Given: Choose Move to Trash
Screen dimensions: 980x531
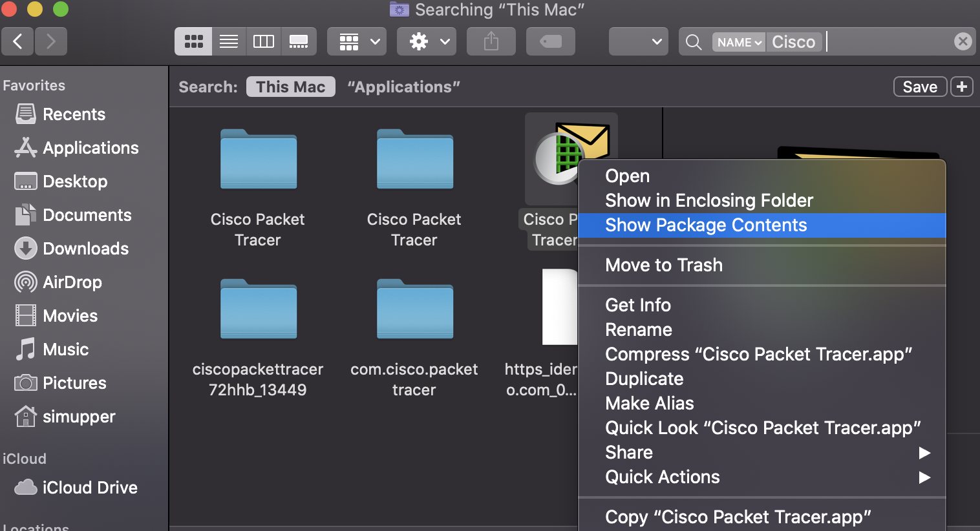Looking at the screenshot, I should click(762, 265).
